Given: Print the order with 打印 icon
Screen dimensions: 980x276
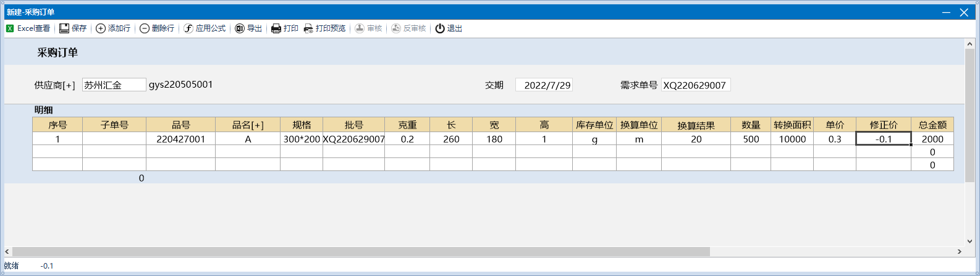Looking at the screenshot, I should pyautogui.click(x=276, y=28).
